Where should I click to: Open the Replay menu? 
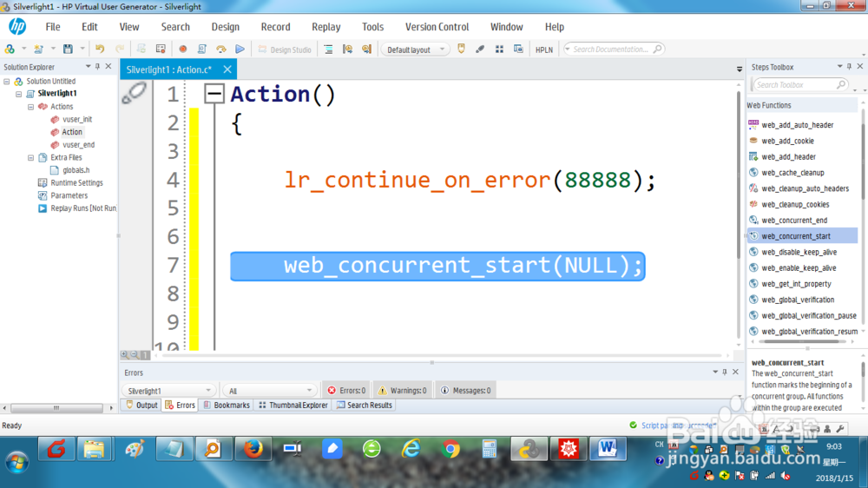[326, 27]
